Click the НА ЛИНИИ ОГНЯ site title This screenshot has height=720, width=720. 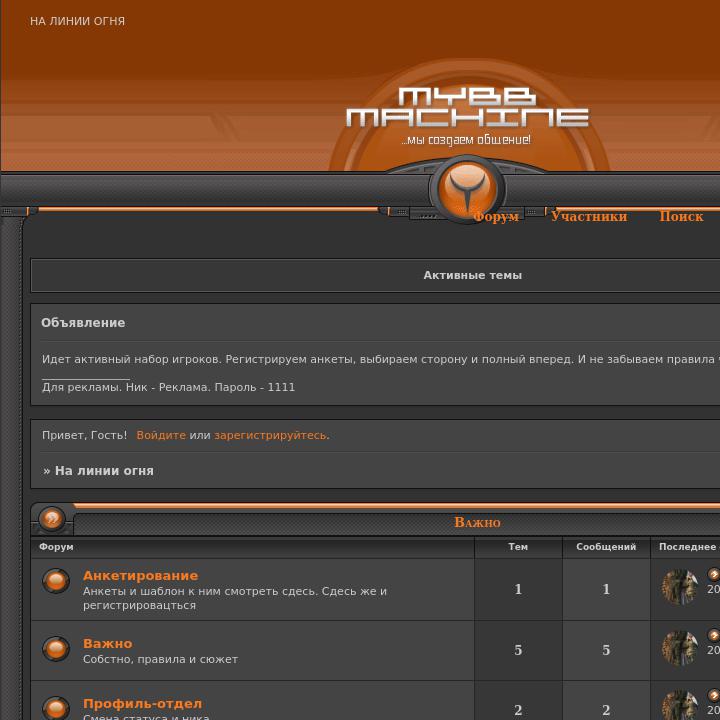pyautogui.click(x=77, y=21)
